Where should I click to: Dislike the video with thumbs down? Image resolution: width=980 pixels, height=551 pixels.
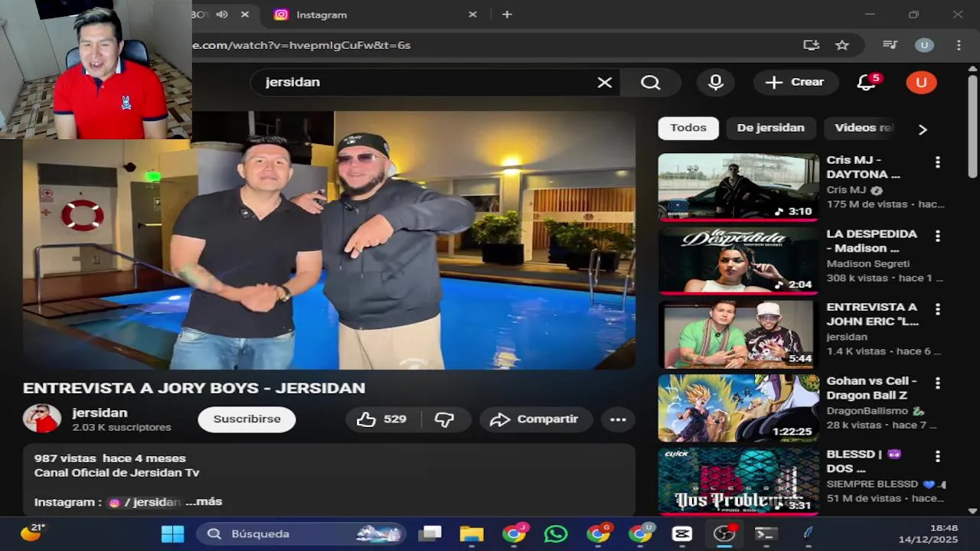pyautogui.click(x=445, y=419)
